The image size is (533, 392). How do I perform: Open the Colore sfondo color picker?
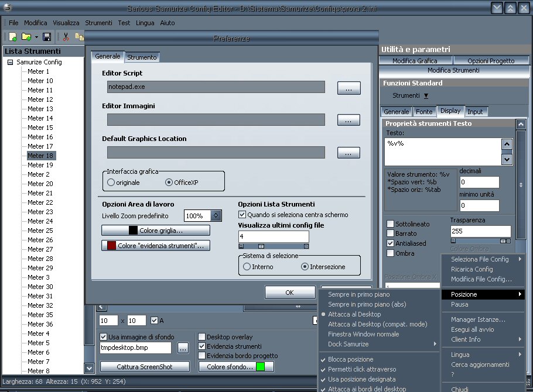(236, 366)
